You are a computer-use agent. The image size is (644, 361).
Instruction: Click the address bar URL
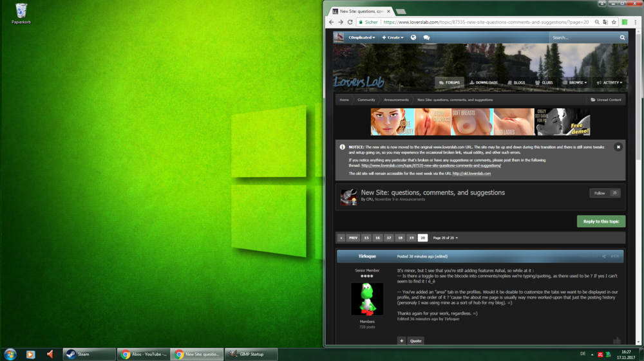[486, 22]
